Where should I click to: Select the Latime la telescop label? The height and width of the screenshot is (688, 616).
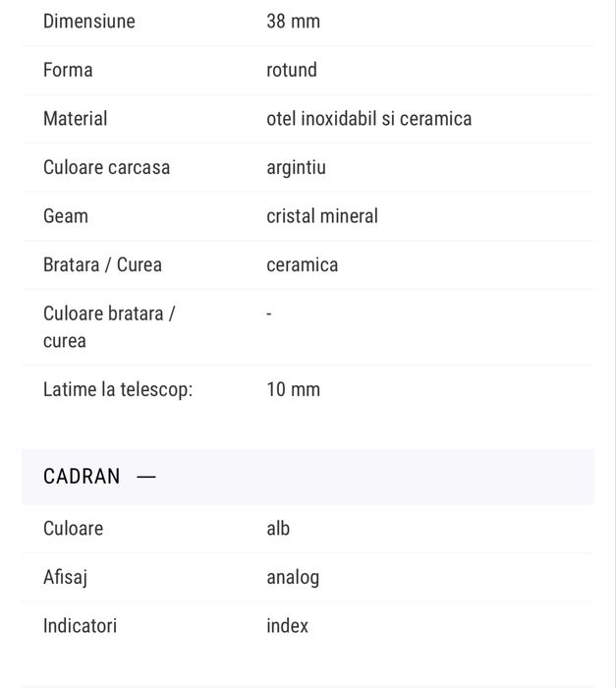(x=118, y=389)
